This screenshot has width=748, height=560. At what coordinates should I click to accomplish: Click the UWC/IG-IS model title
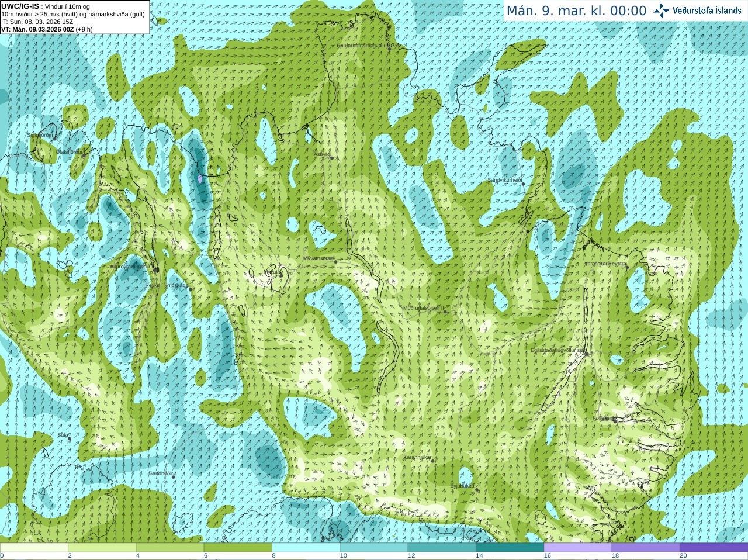click(20, 6)
